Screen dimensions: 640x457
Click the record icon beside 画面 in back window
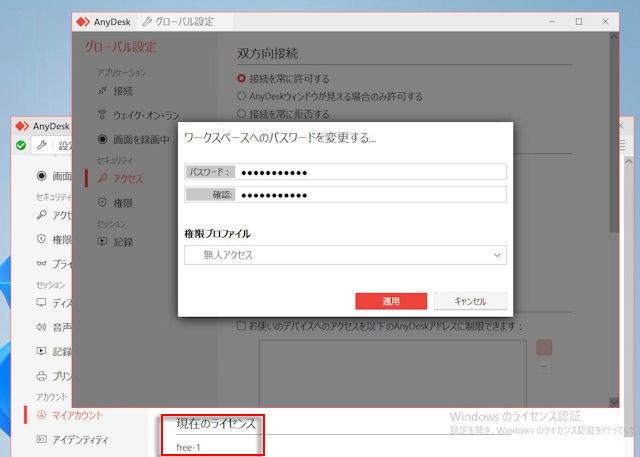pos(42,176)
